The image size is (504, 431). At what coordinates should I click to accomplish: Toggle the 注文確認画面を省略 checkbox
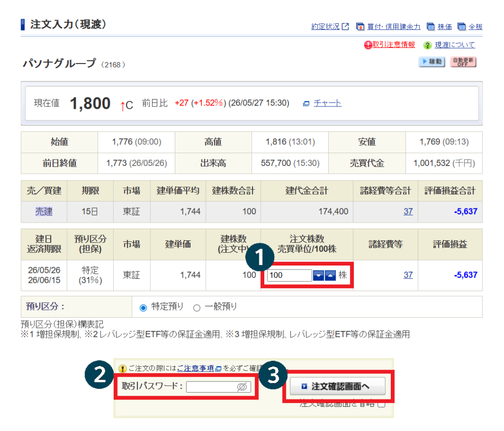[x=381, y=404]
